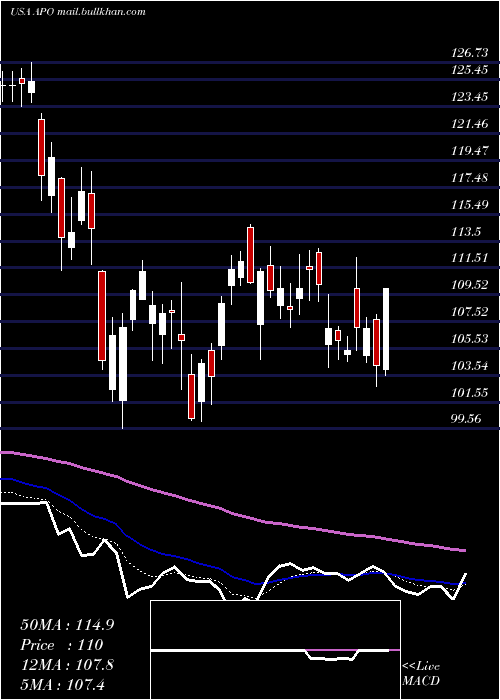
Task: Click the pink 50MA line
Action: 232,512
